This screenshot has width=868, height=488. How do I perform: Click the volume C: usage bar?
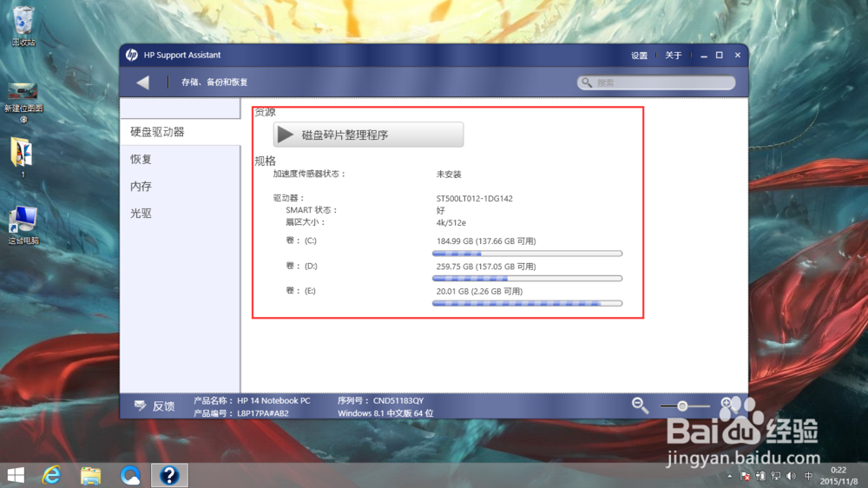click(x=527, y=254)
